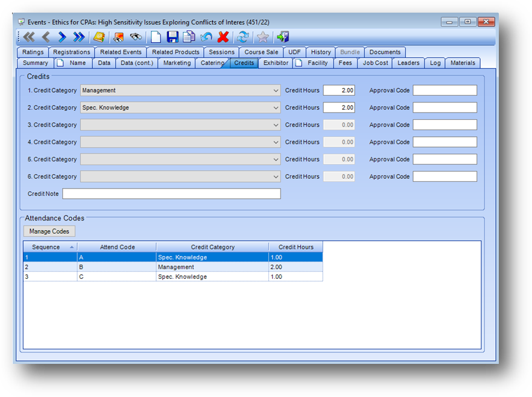Copy the record with the duplicate icon

189,37
